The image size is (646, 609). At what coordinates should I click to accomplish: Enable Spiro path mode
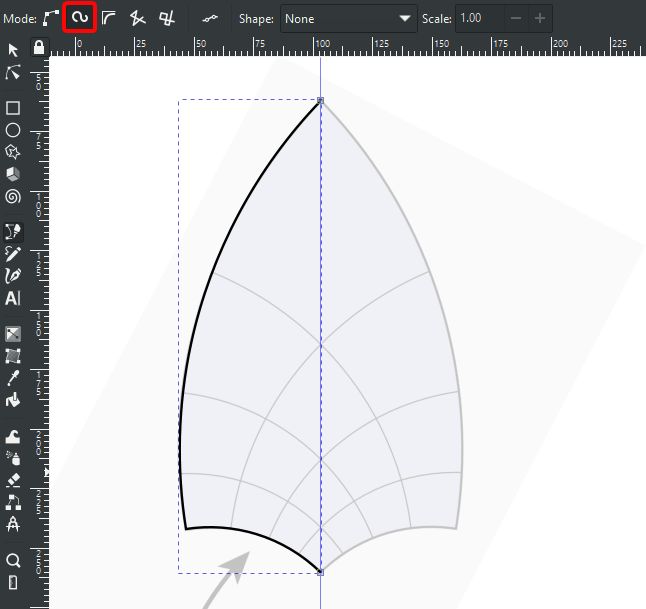[x=80, y=17]
